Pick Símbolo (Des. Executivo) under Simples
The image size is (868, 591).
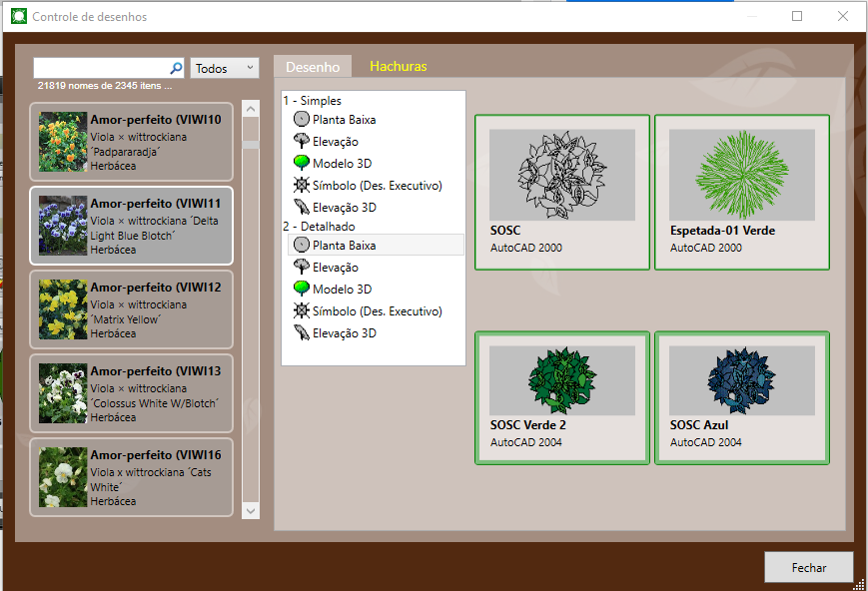click(x=302, y=185)
